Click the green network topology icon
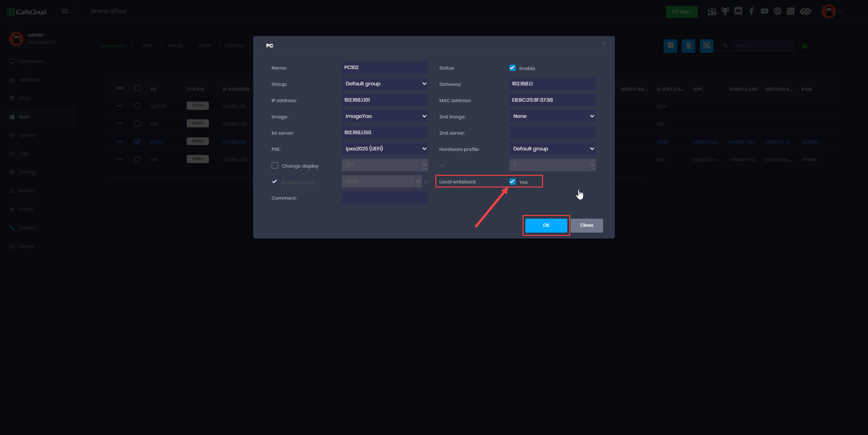868x435 pixels. coord(805,46)
